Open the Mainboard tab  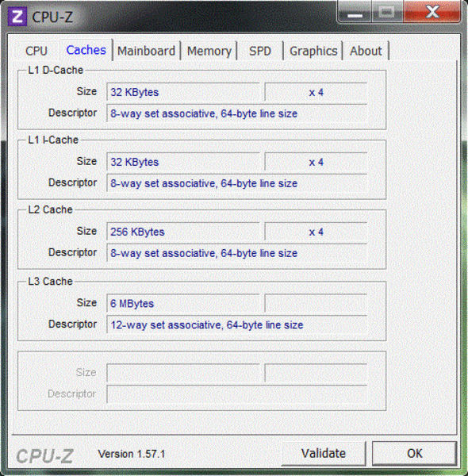point(146,51)
